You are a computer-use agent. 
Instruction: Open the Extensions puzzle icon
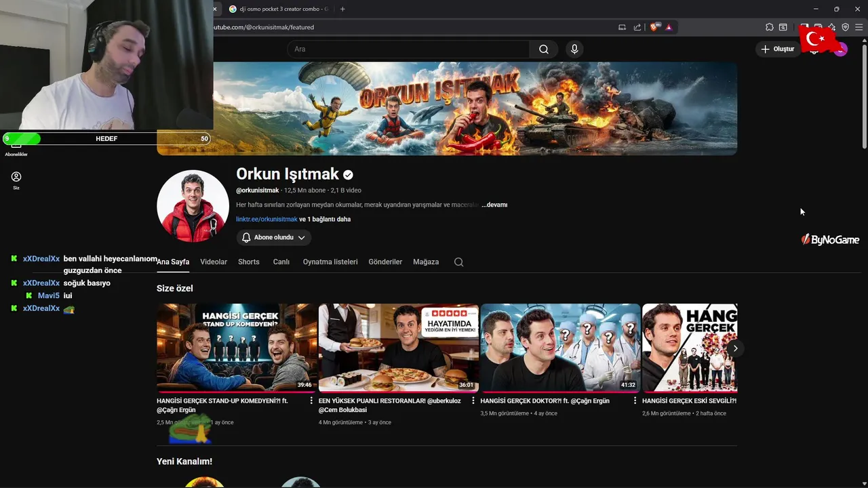[769, 27]
